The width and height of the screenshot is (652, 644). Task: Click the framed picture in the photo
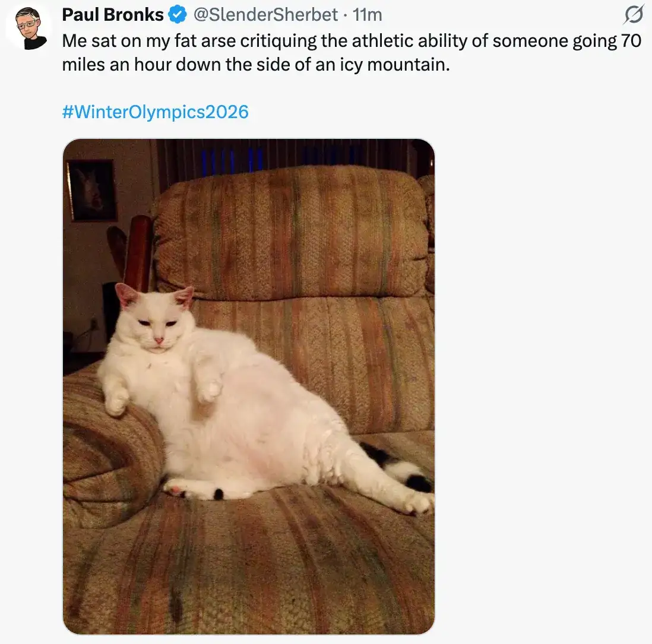pyautogui.click(x=92, y=191)
